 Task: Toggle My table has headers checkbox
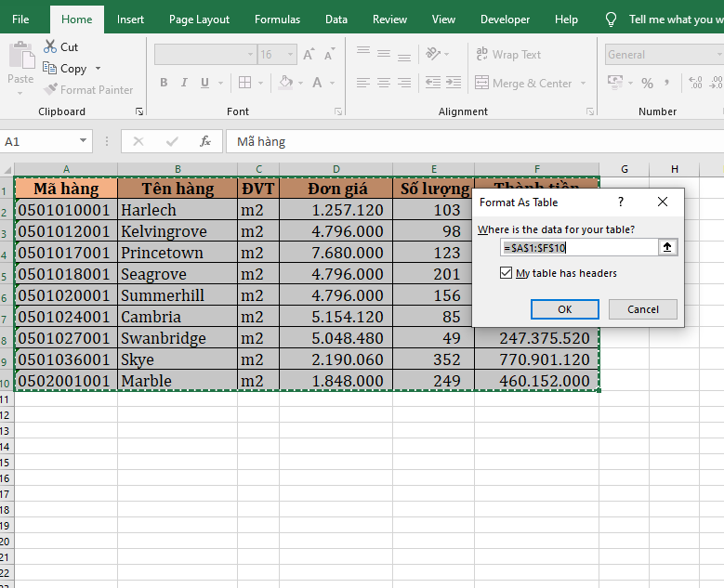pyautogui.click(x=506, y=273)
